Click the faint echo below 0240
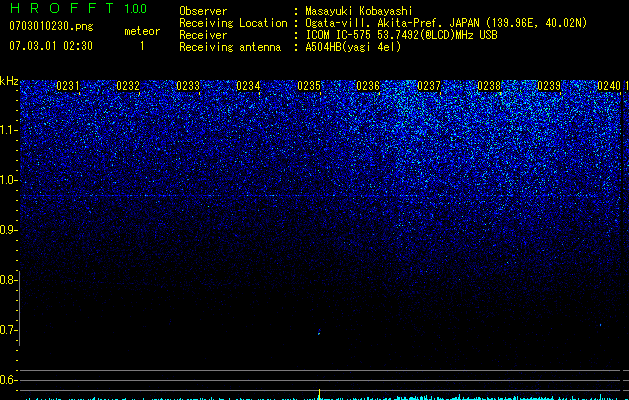 [601, 325]
